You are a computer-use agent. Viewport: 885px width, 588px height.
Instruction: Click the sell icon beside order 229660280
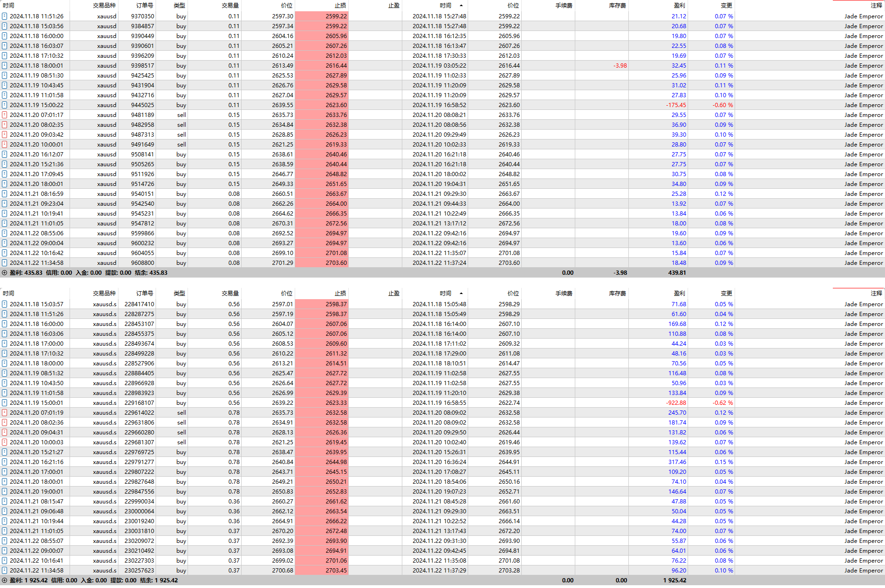4,432
